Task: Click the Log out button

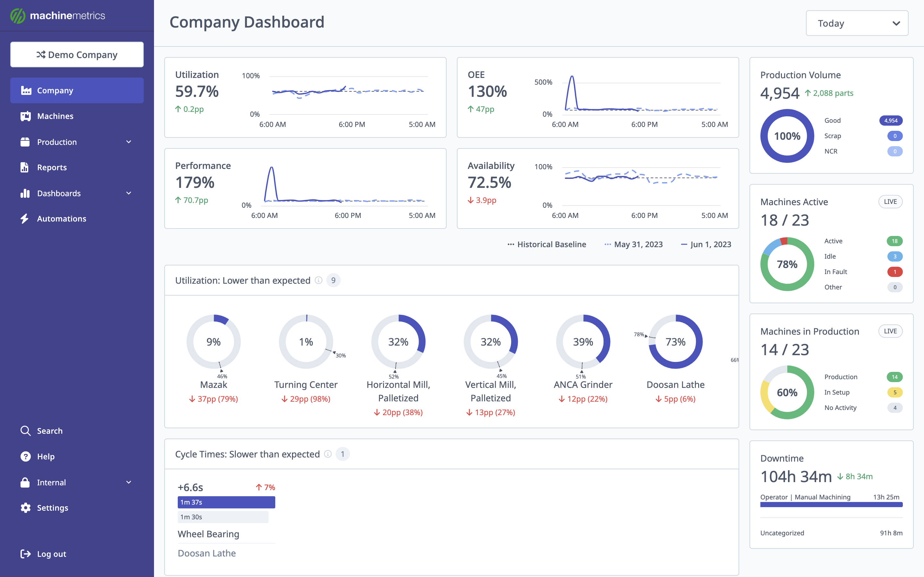Action: 51,554
